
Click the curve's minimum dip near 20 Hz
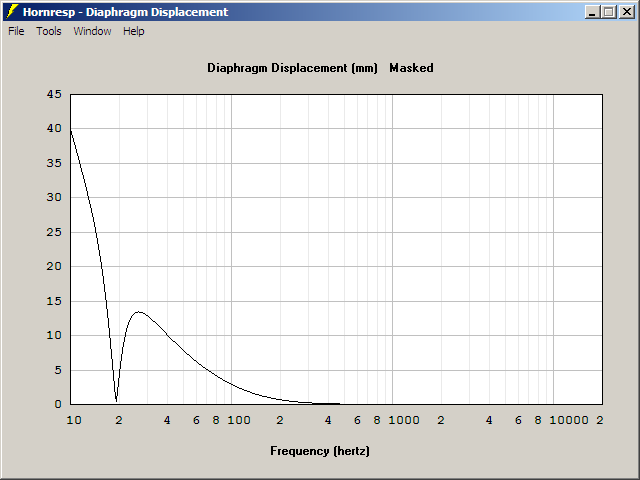pos(116,400)
